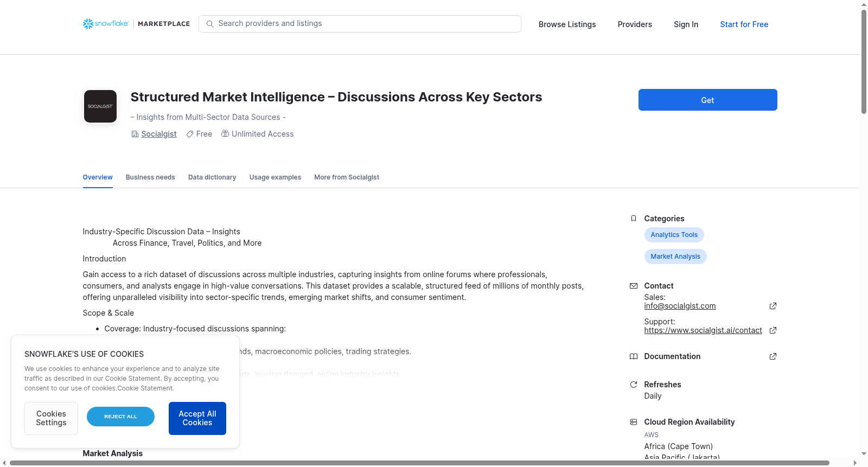This screenshot has height=467, width=868.
Task: Click the Unlimited Access gift icon
Action: tap(225, 133)
